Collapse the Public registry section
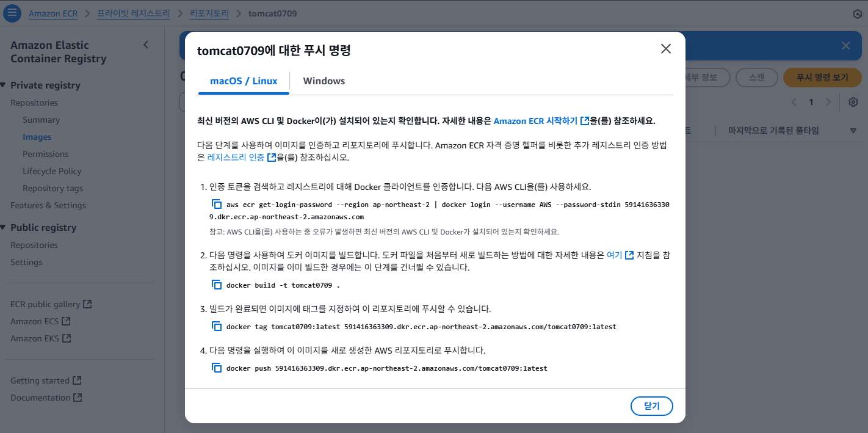Viewport: 868px width, 433px height. pos(2,227)
